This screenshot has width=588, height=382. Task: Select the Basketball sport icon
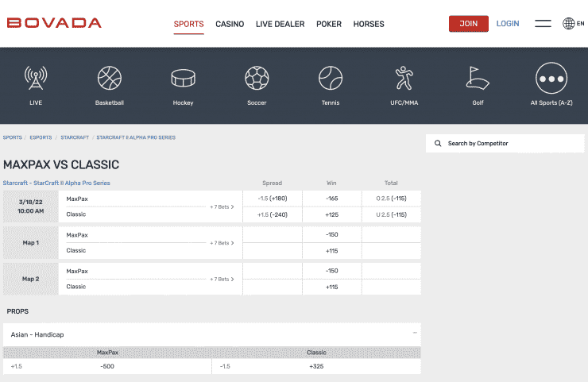110,78
